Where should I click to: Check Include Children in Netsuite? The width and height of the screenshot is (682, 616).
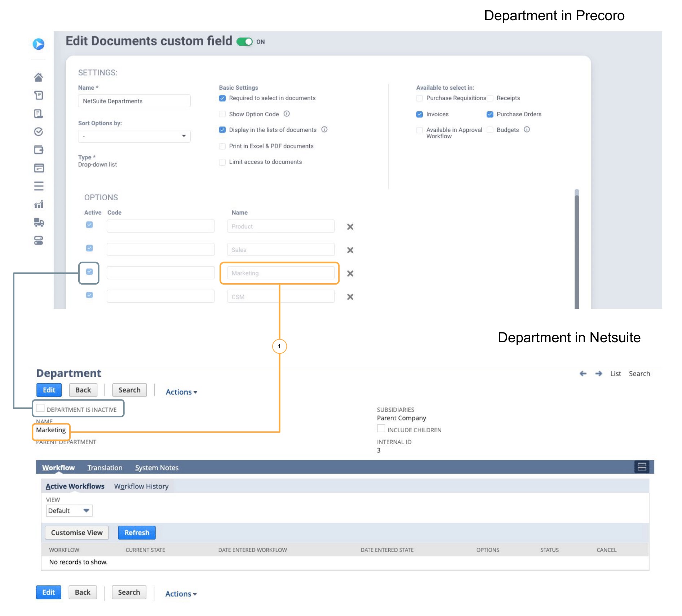[x=381, y=428]
